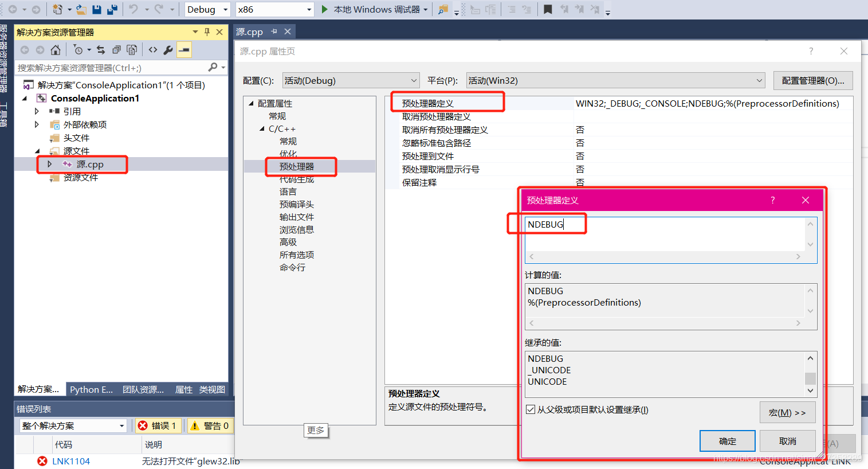Collapse the 配置属性 tree root
The width and height of the screenshot is (868, 469).
(251, 103)
